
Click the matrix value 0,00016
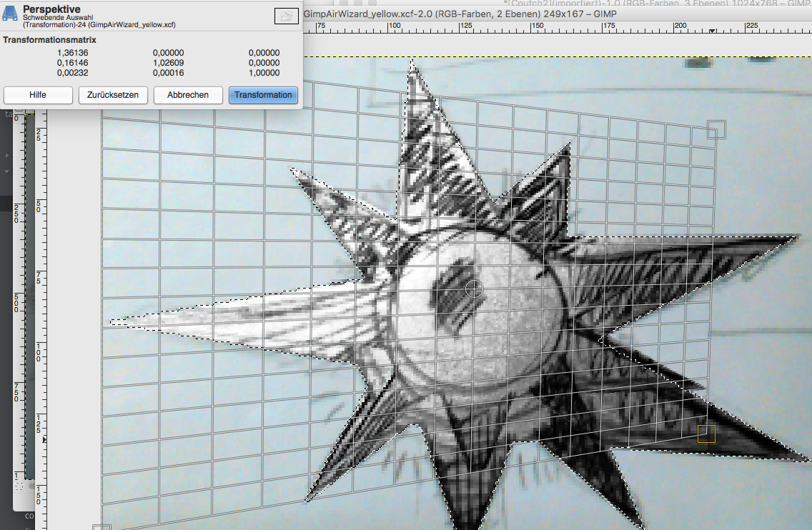[x=168, y=73]
